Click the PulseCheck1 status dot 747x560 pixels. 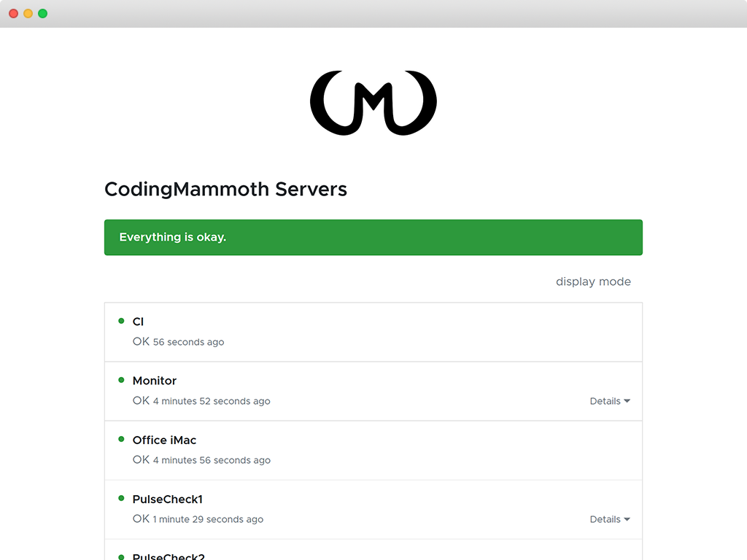point(122,499)
